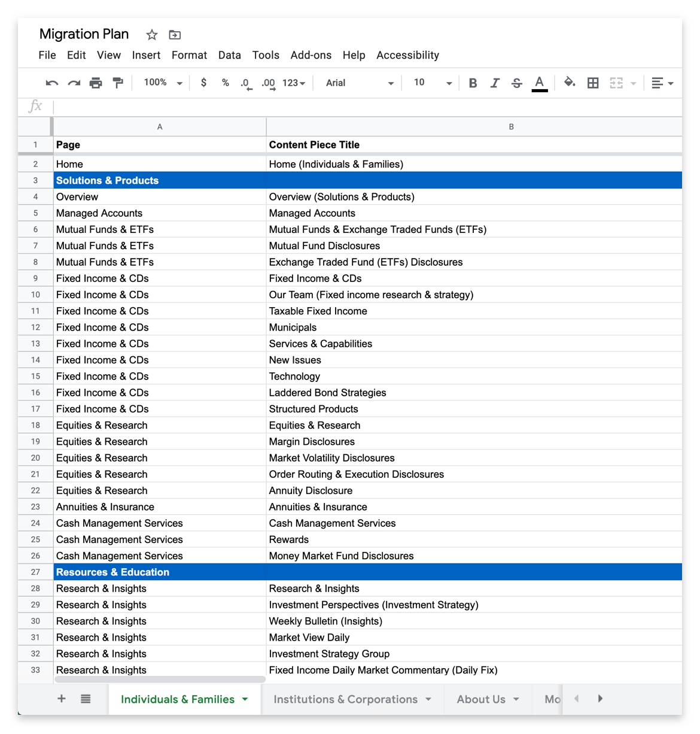The width and height of the screenshot is (700, 734).
Task: Click the Undo arrow icon
Action: point(52,83)
